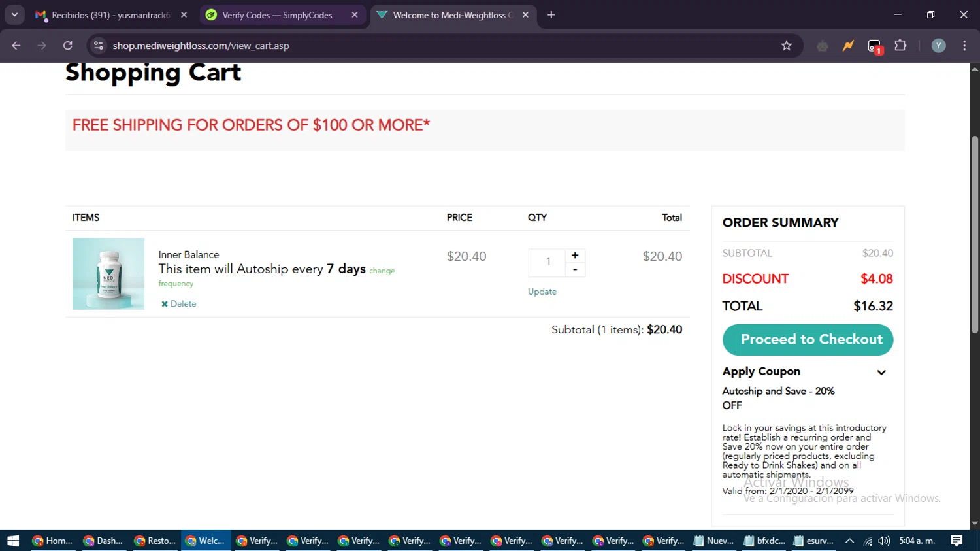The image size is (980, 551).
Task: Show hidden system tray icons
Action: (x=849, y=541)
